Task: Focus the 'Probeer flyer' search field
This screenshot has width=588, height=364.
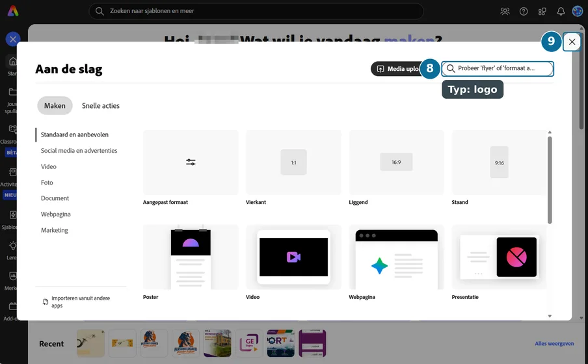Action: [x=498, y=69]
